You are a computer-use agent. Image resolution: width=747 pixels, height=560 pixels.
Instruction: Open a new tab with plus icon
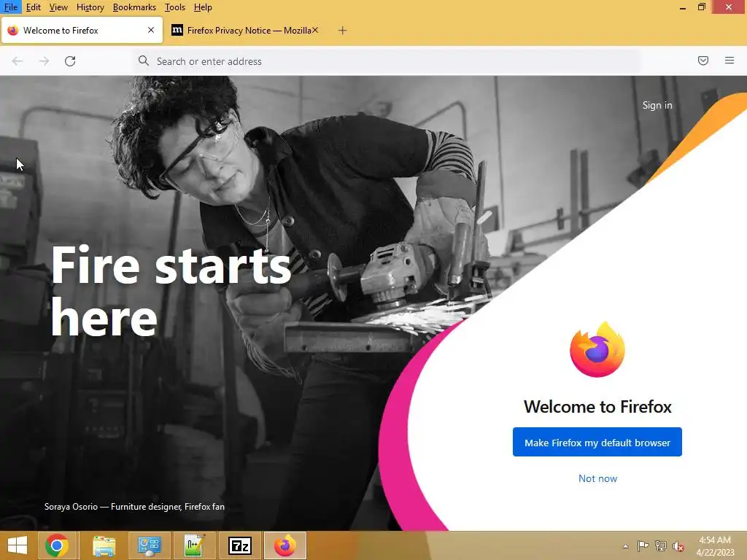pos(343,31)
